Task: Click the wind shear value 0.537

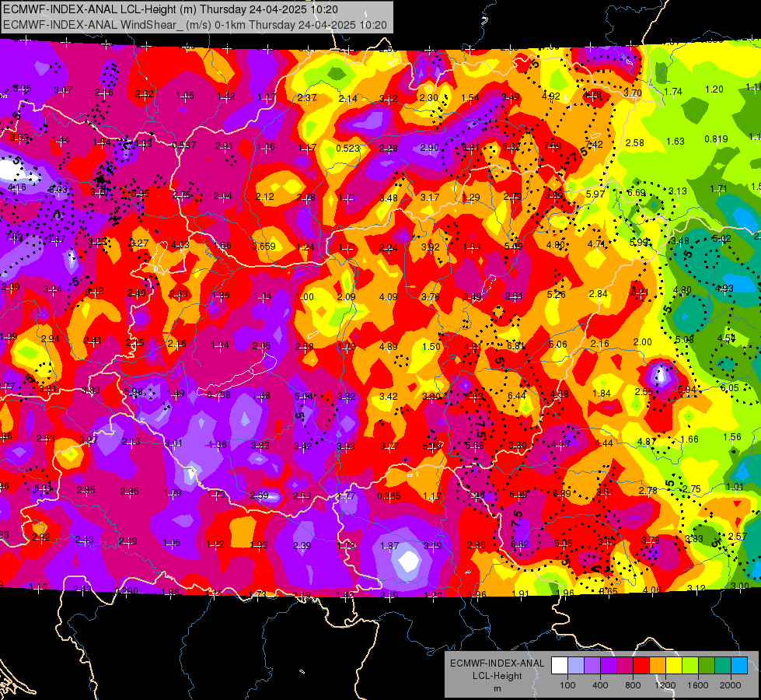Action: [x=184, y=145]
